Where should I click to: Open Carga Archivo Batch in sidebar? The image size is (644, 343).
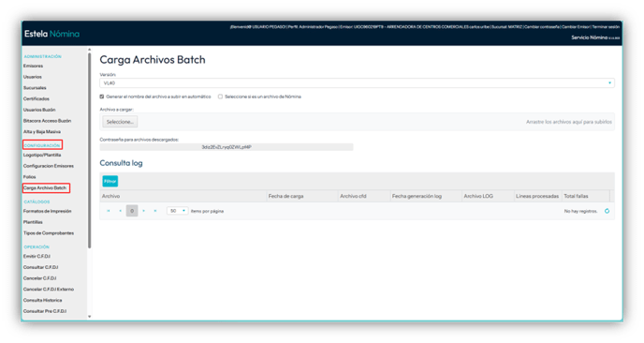(45, 188)
